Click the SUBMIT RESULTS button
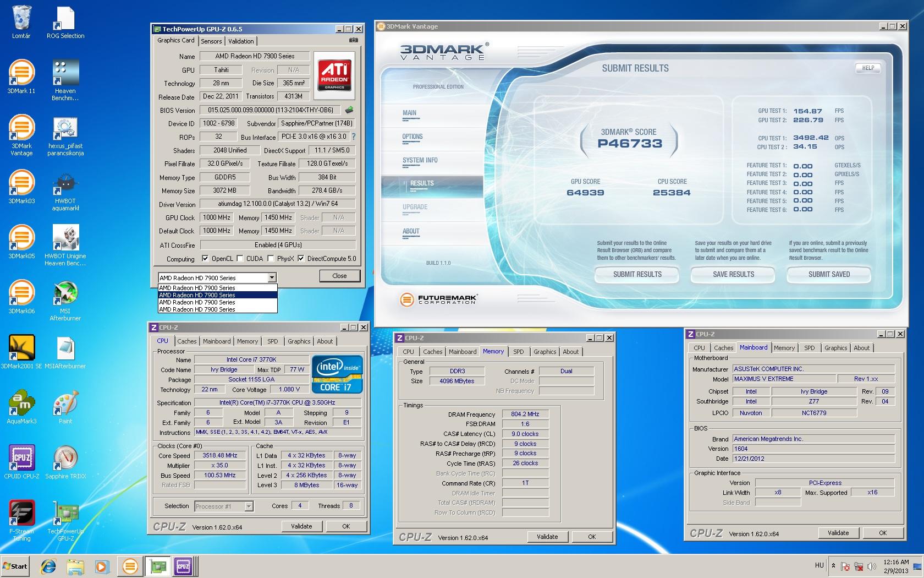924x578 pixels. [637, 274]
